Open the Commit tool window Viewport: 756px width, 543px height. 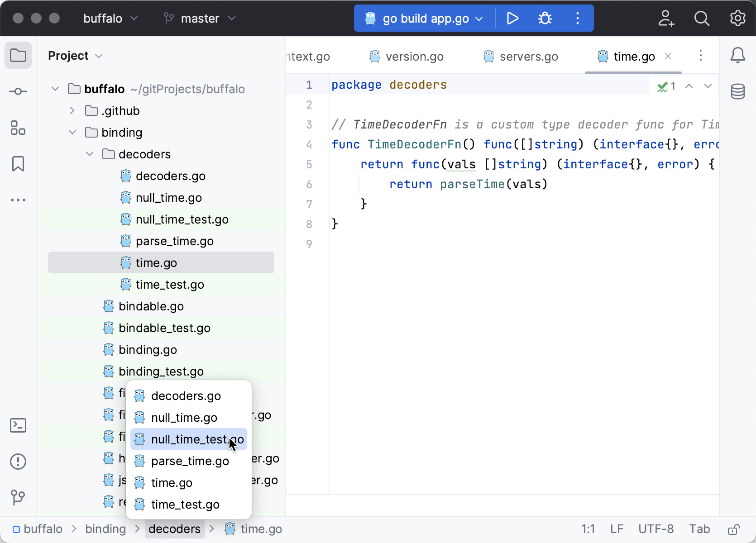[x=18, y=91]
